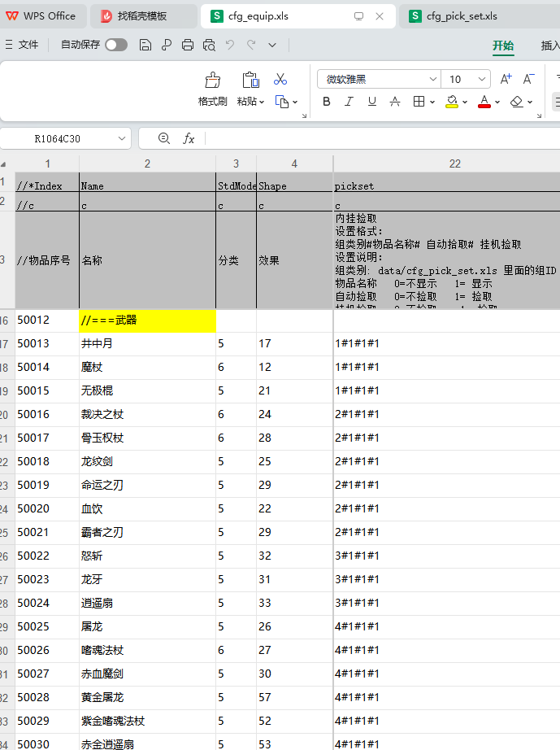560x750 pixels.
Task: Open the 开始 (Home) ribbon tab
Action: coord(503,46)
